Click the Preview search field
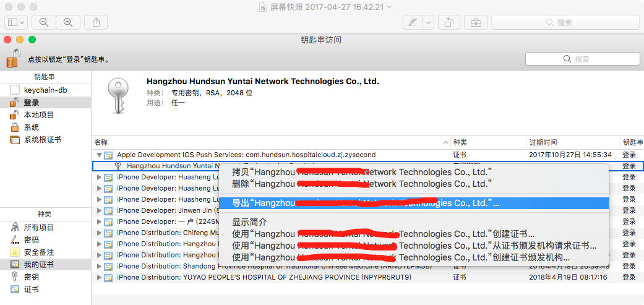 tap(565, 22)
